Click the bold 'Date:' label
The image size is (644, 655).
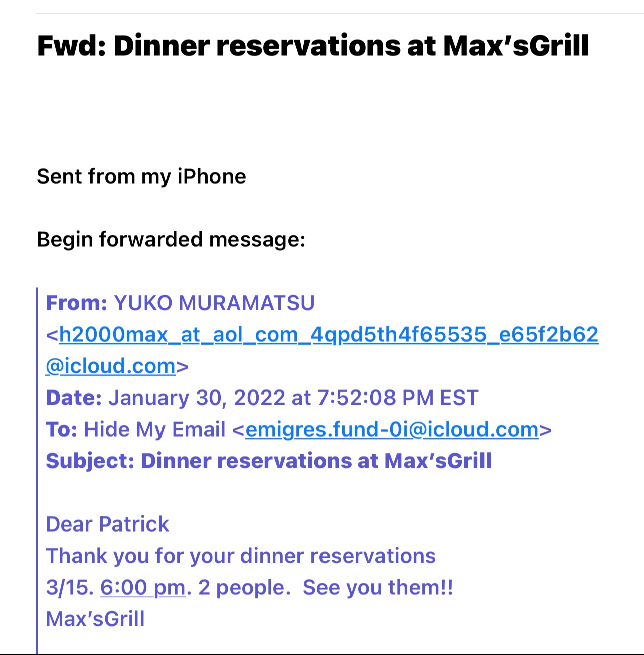pos(74,398)
